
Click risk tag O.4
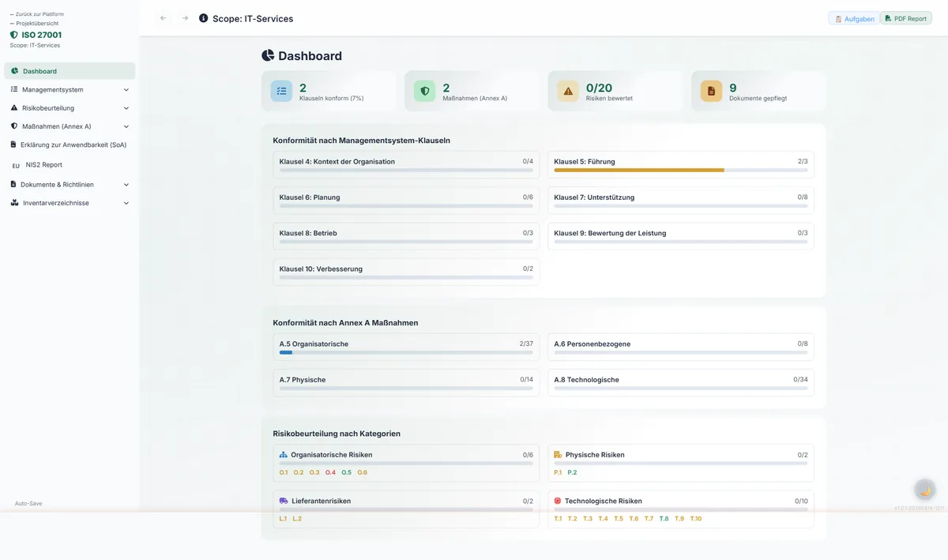(330, 472)
